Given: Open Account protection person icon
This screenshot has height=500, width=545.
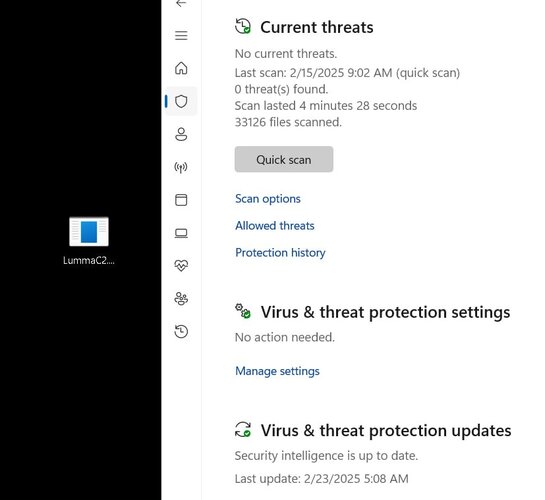Looking at the screenshot, I should 181,134.
